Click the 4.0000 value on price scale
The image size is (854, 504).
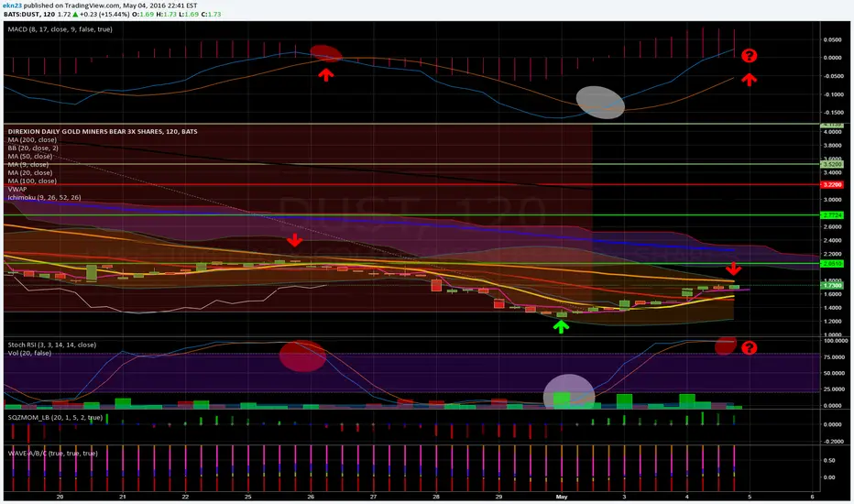[x=832, y=132]
